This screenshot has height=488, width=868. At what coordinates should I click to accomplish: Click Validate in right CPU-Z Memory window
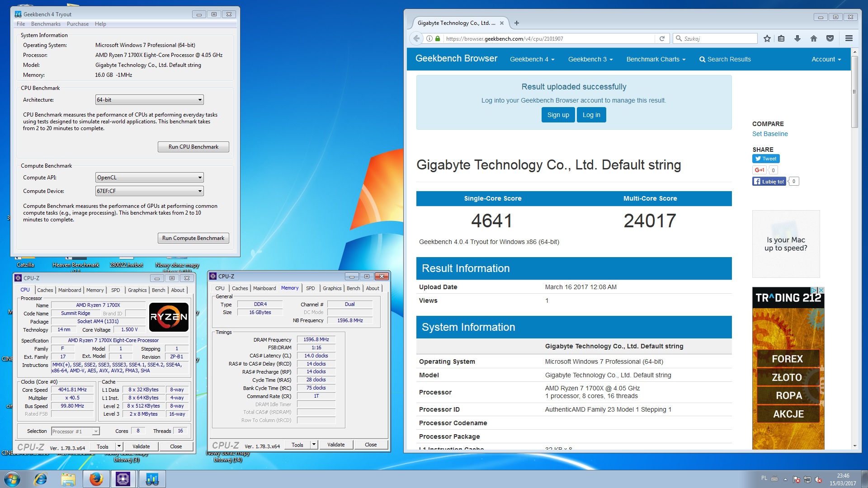[x=336, y=445]
